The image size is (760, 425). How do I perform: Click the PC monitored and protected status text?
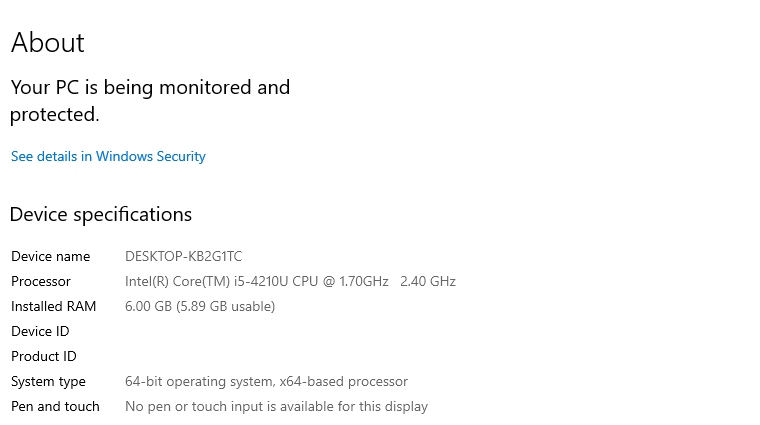pos(150,100)
